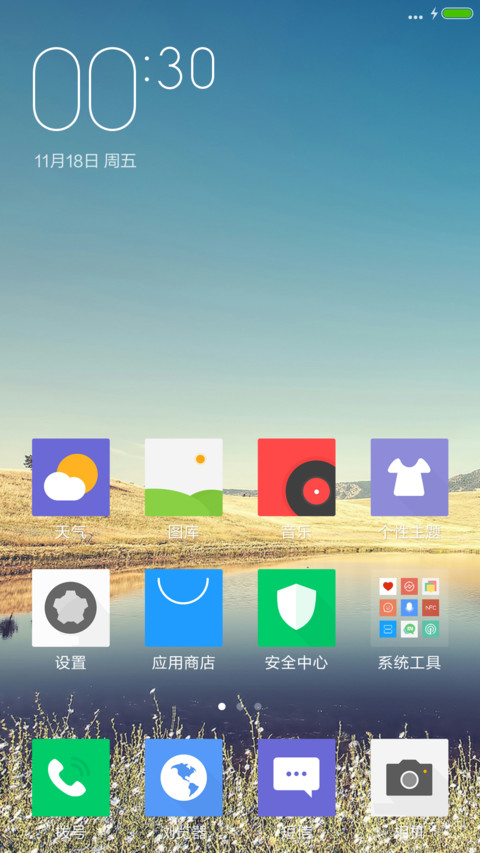This screenshot has width=480, height=853.
Task: Open the System Tools folder (系统工具)
Action: click(x=409, y=608)
